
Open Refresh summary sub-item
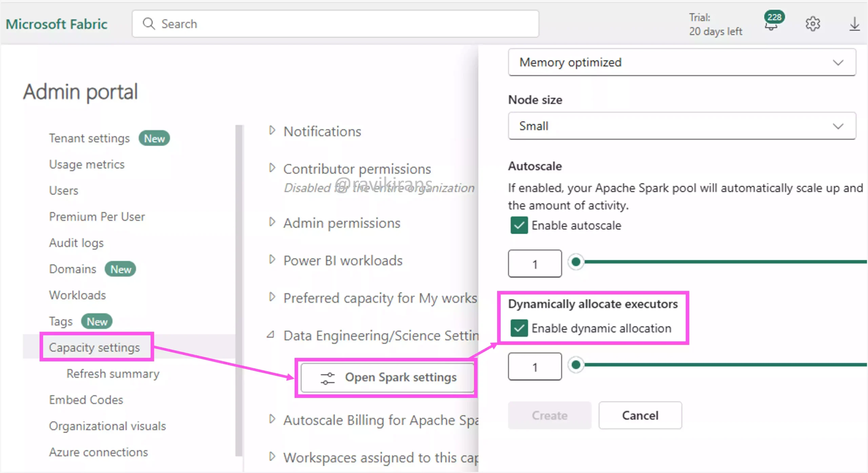[113, 373]
